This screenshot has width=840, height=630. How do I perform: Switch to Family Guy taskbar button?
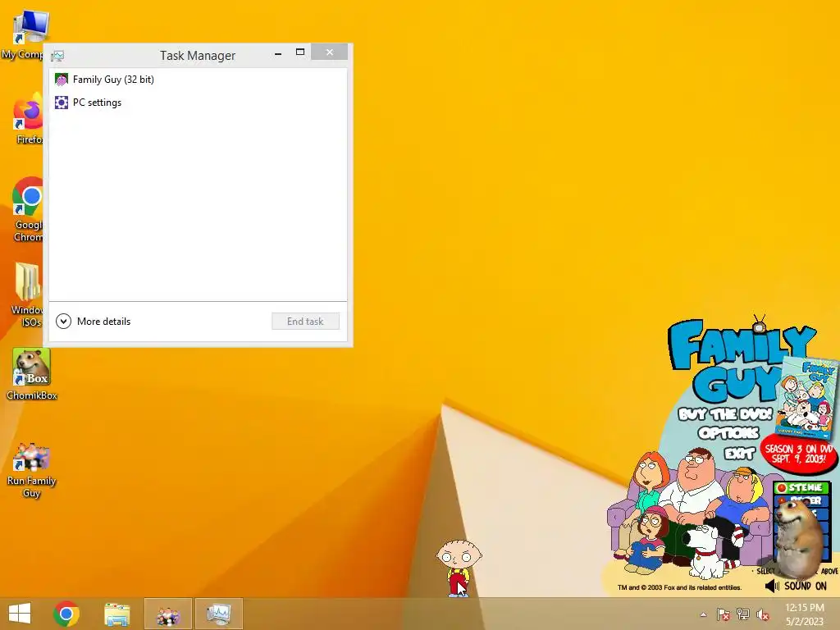click(167, 614)
